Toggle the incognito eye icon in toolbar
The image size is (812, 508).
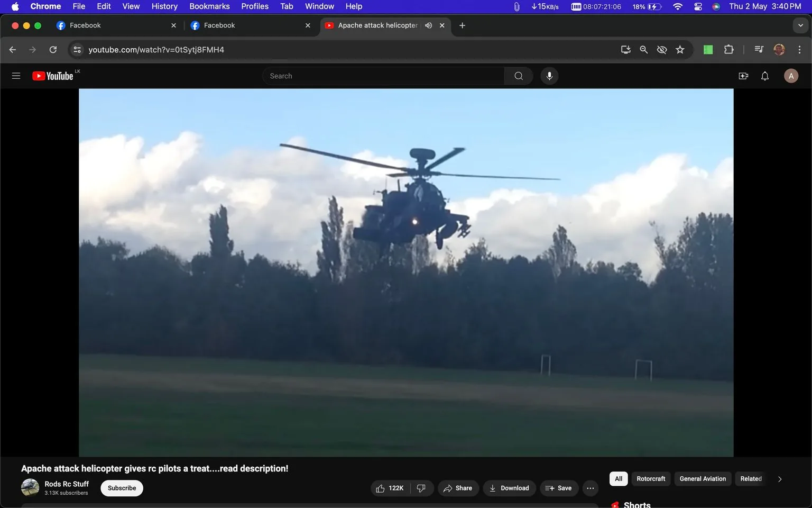(661, 49)
